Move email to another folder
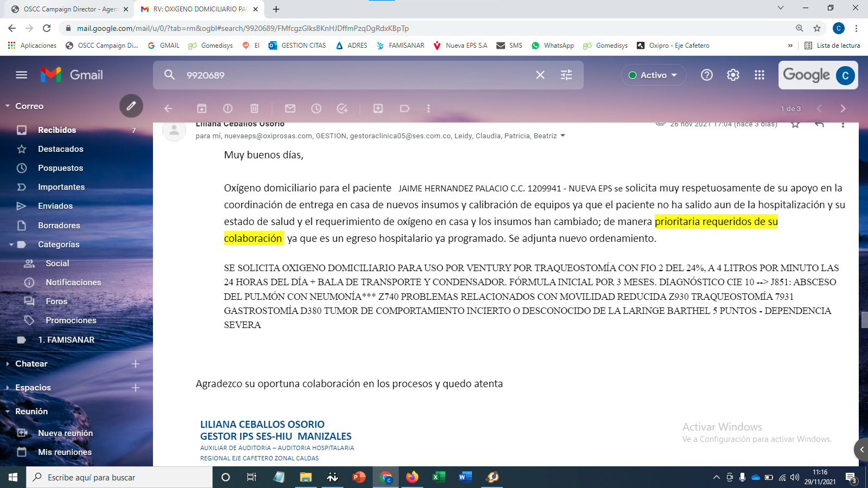868x488 pixels. 378,108
